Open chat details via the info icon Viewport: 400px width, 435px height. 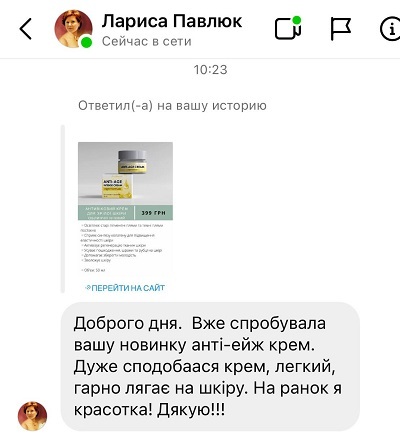point(391,29)
